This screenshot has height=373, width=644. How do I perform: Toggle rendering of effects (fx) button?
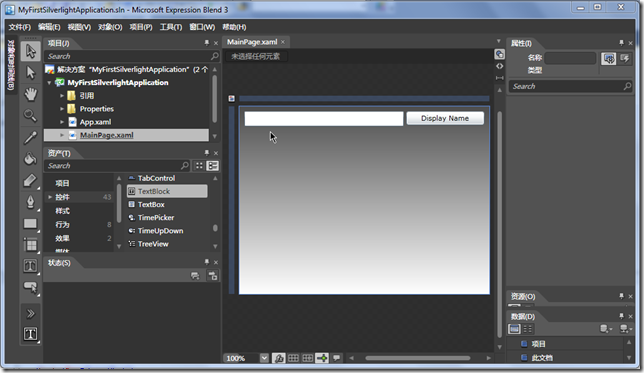point(279,358)
